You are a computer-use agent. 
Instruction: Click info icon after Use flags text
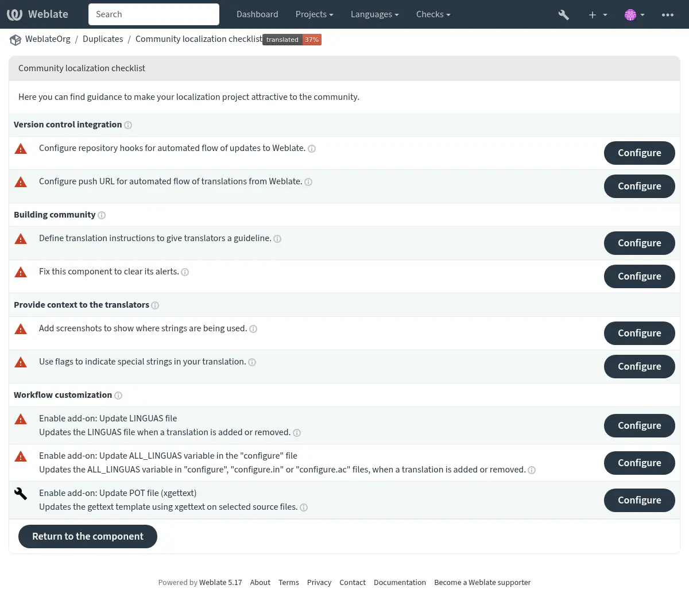(252, 362)
